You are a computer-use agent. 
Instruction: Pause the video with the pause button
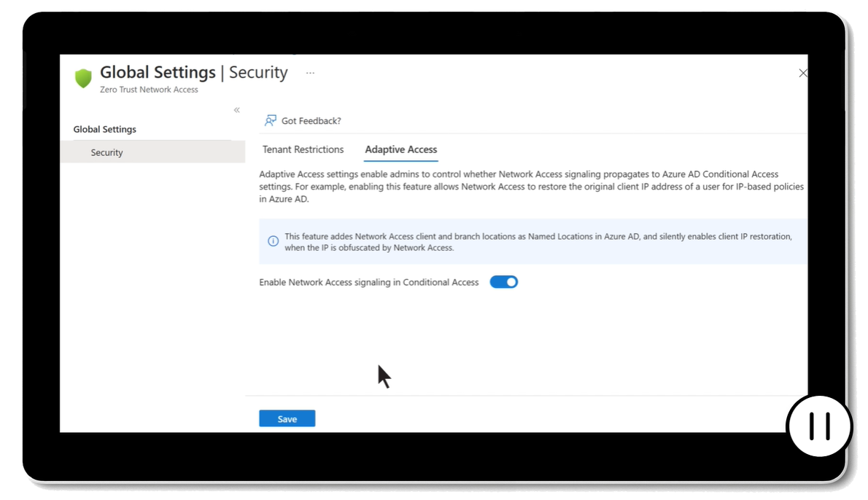coord(819,426)
